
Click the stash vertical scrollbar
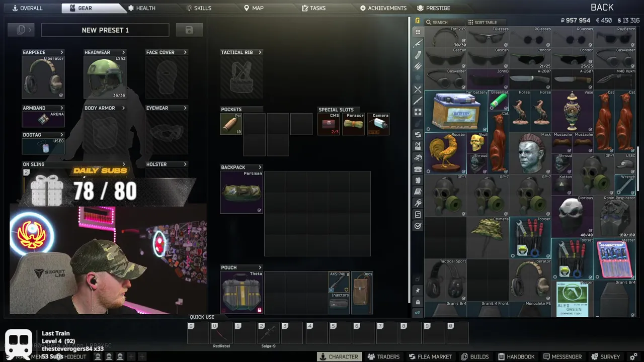(x=637, y=168)
